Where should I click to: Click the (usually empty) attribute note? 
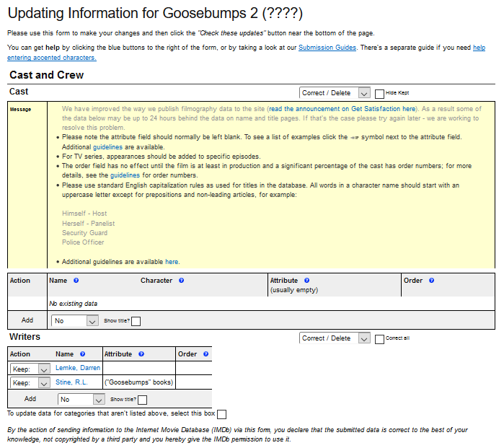[294, 290]
